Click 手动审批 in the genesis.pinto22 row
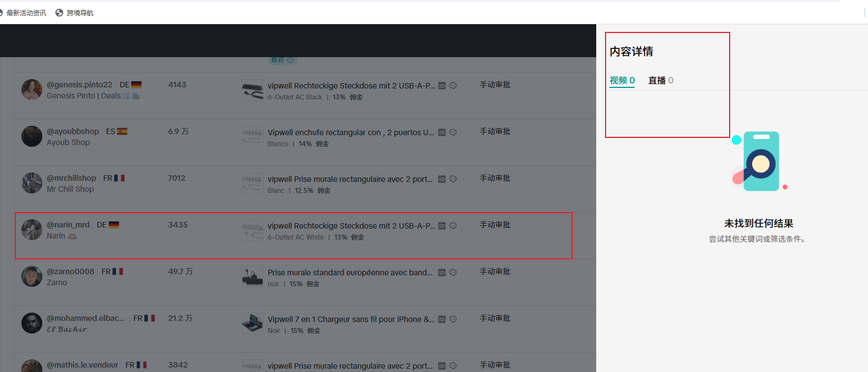868x372 pixels. pos(495,85)
